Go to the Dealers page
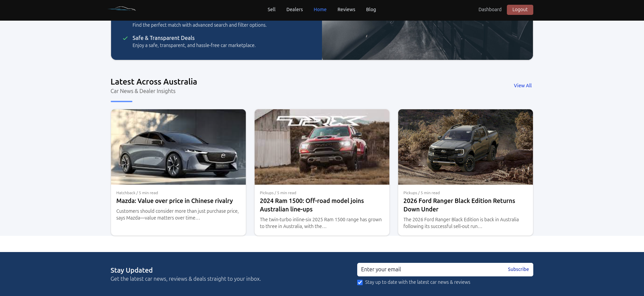644x296 pixels. point(295,9)
